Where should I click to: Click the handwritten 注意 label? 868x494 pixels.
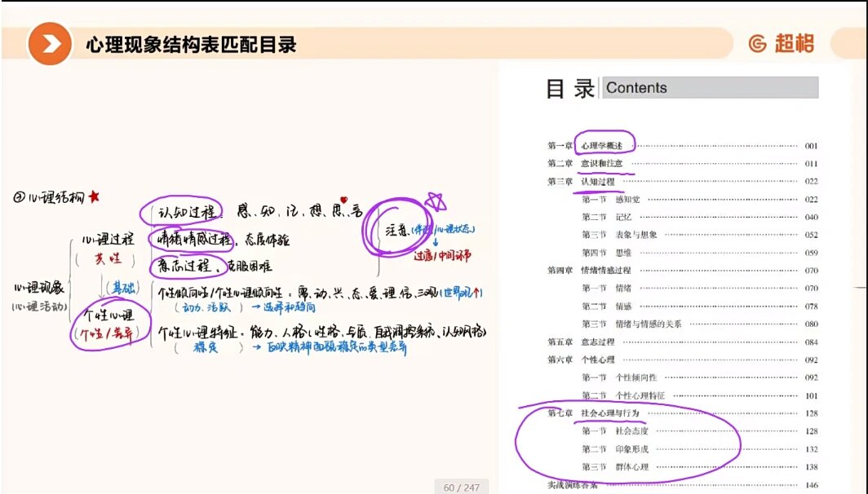coord(397,230)
